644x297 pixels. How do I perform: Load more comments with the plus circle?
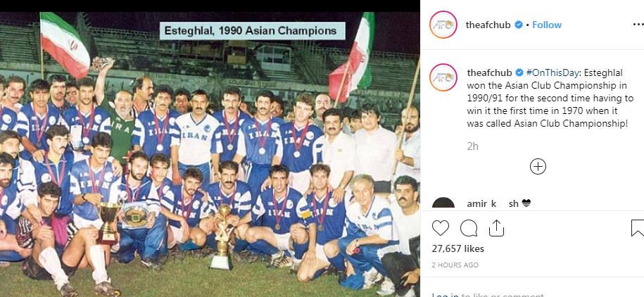[538, 166]
